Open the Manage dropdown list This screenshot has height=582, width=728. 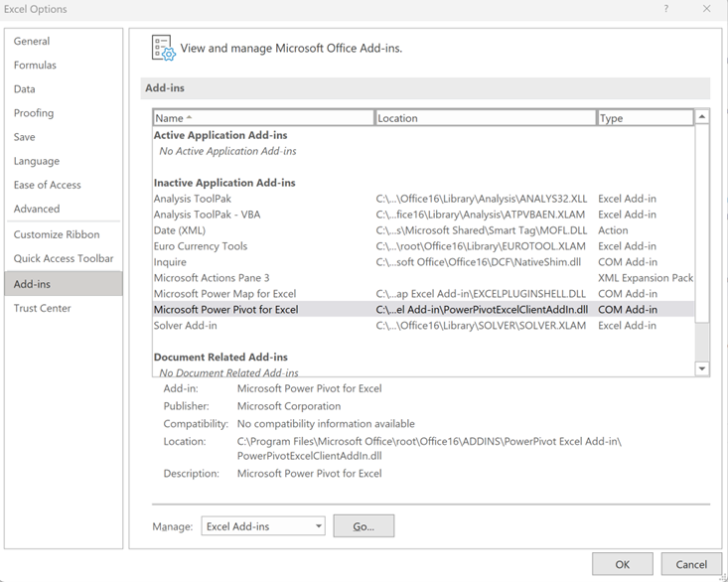pyautogui.click(x=263, y=526)
